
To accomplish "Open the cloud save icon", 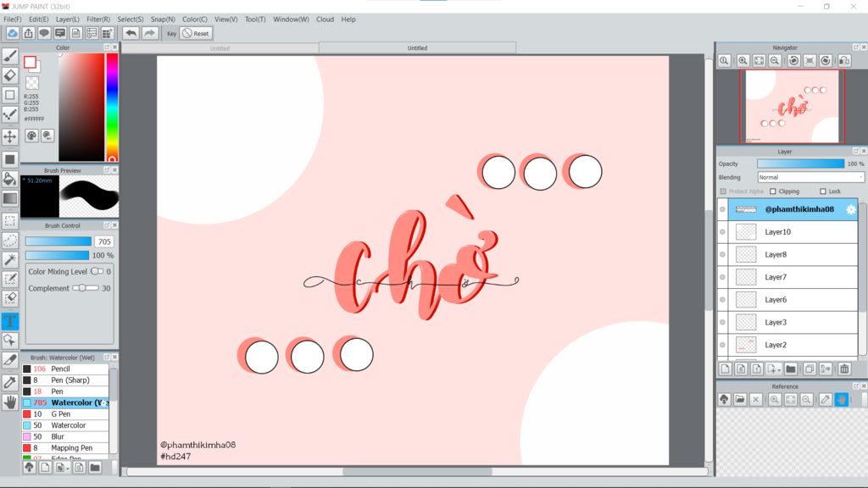I will click(x=12, y=33).
